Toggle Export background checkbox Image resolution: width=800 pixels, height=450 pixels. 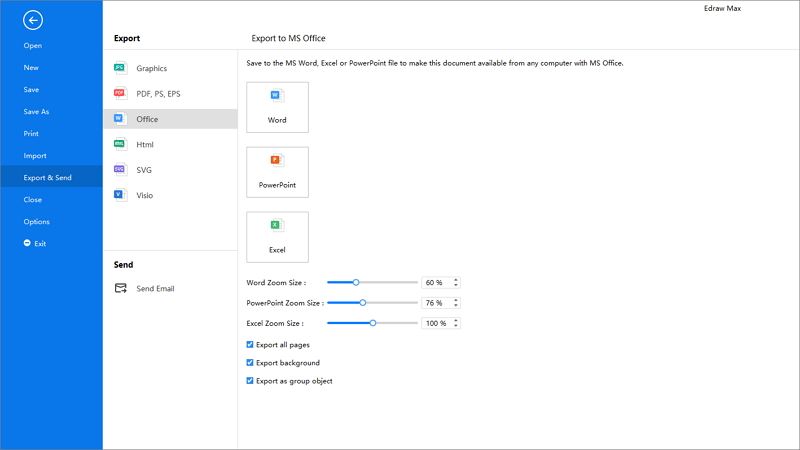pyautogui.click(x=250, y=363)
